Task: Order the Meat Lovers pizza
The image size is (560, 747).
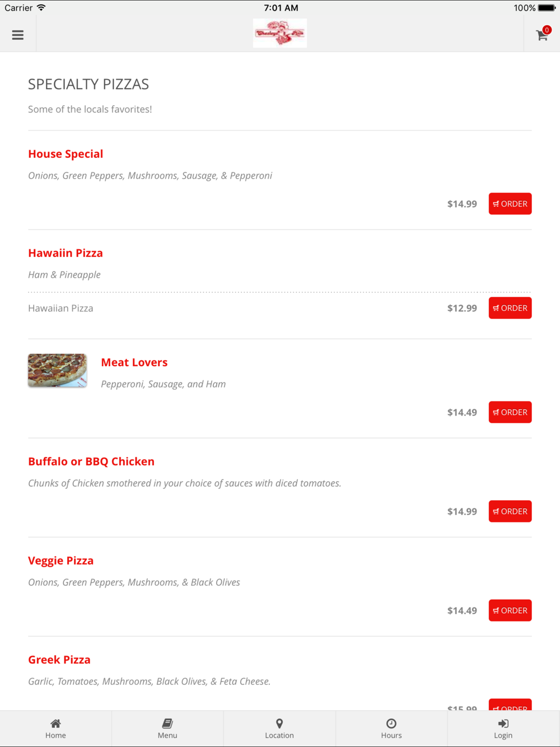Action: 510,412
